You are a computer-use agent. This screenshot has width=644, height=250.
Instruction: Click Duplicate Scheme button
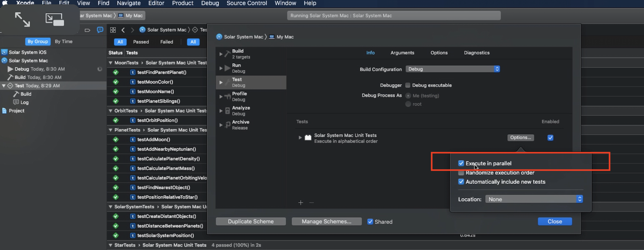(251, 222)
